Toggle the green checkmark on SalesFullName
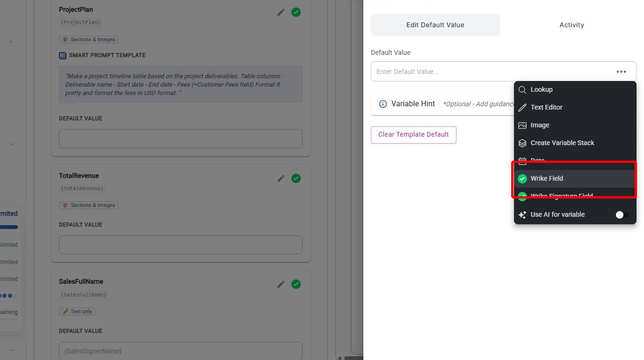The height and width of the screenshot is (360, 644). [x=296, y=284]
